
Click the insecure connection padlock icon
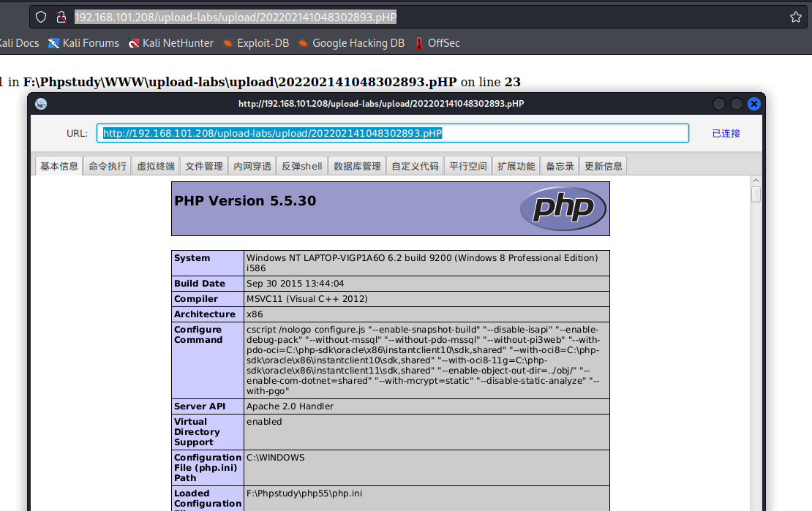tap(61, 17)
